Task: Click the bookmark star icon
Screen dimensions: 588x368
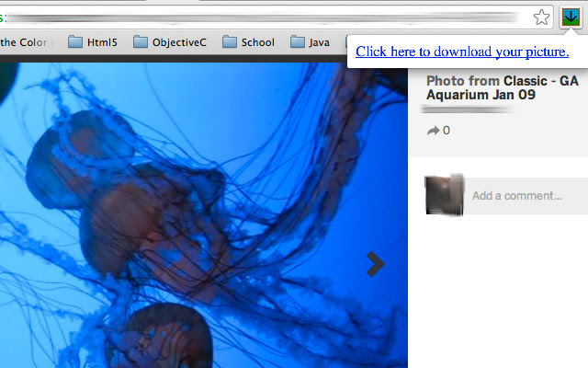Action: 541,17
